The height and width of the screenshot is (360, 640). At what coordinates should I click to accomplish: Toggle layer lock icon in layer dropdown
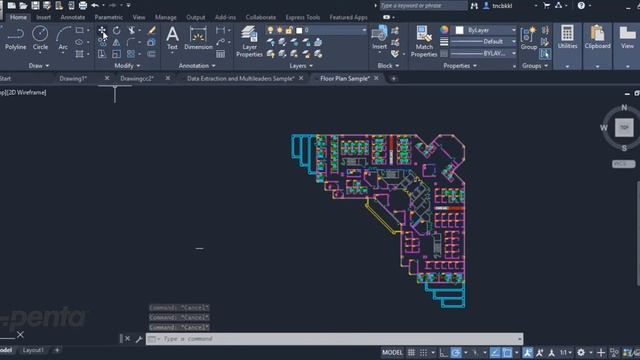pos(289,30)
